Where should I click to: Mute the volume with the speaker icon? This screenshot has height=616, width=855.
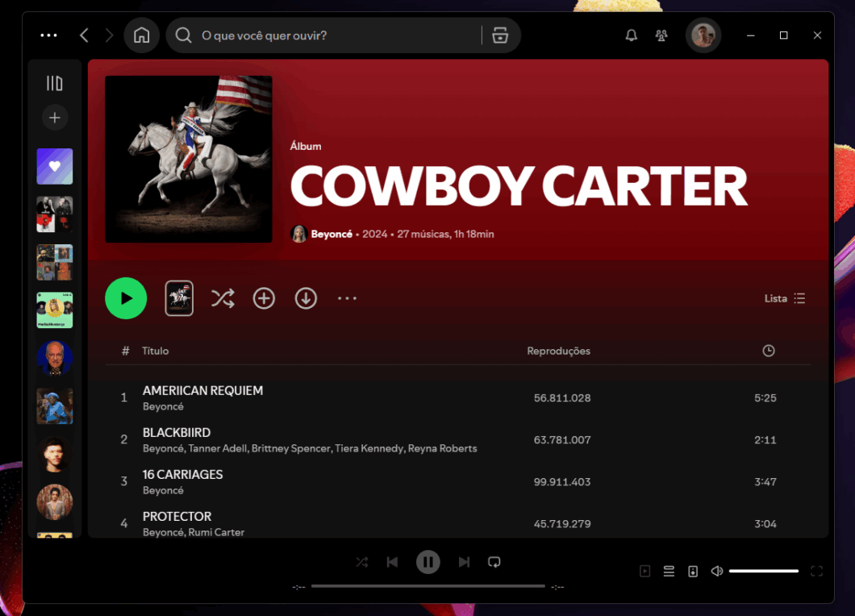pyautogui.click(x=716, y=571)
